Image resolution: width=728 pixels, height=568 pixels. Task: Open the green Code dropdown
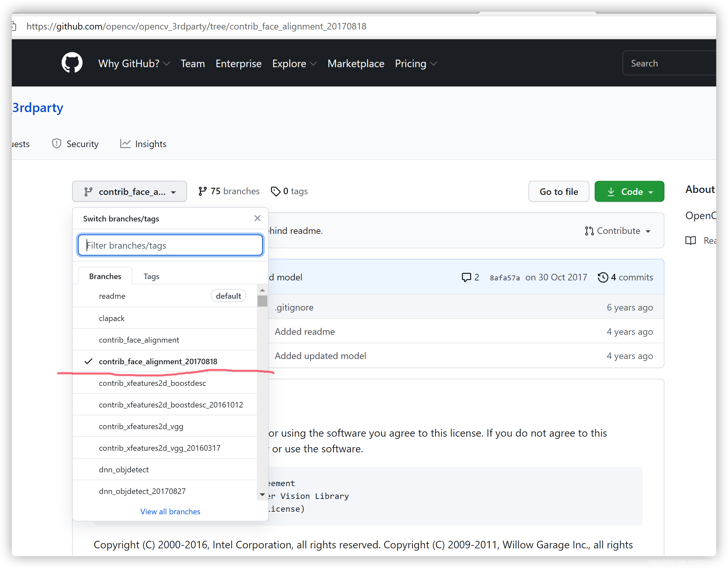[629, 192]
